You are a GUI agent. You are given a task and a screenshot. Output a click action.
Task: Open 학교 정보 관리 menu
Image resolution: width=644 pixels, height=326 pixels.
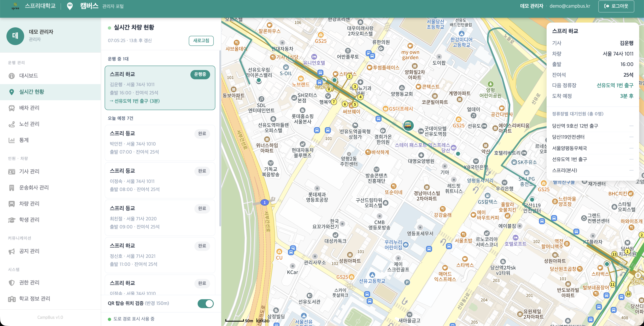[51, 299]
